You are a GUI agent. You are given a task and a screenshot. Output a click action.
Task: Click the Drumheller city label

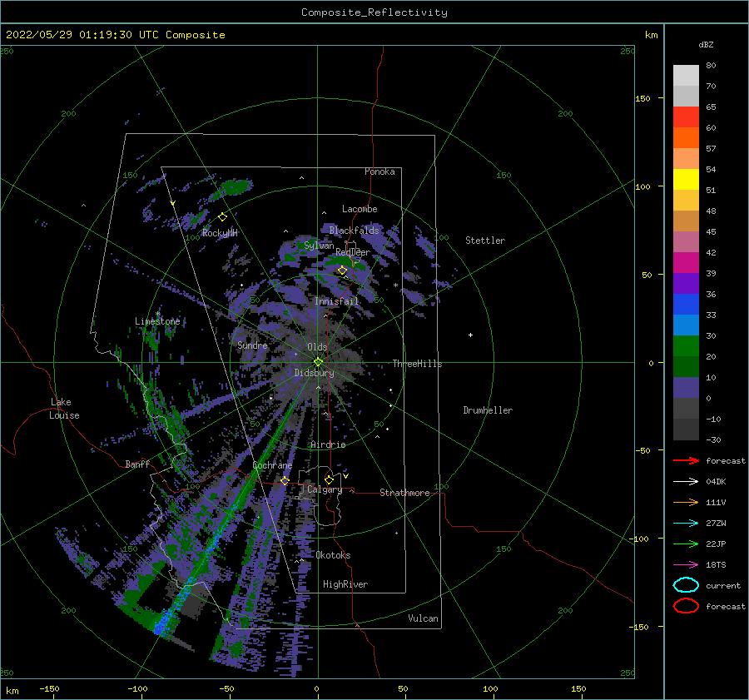click(488, 410)
